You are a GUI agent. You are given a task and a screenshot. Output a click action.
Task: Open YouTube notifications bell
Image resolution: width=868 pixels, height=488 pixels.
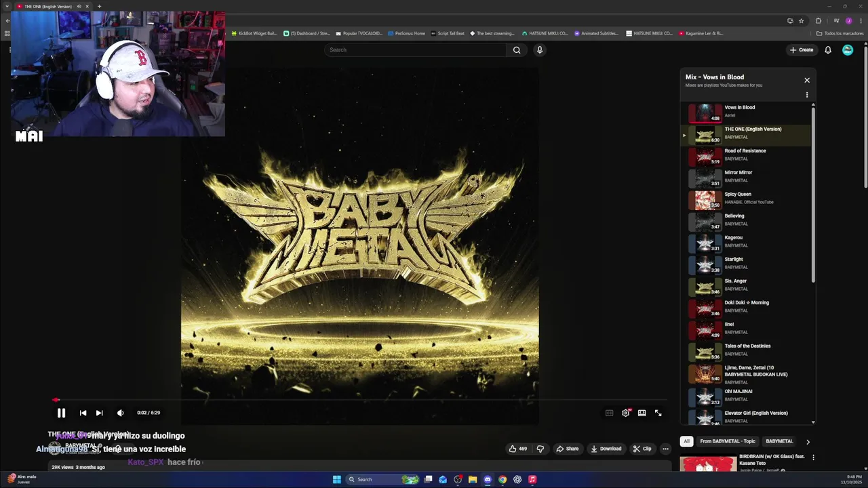(x=828, y=49)
